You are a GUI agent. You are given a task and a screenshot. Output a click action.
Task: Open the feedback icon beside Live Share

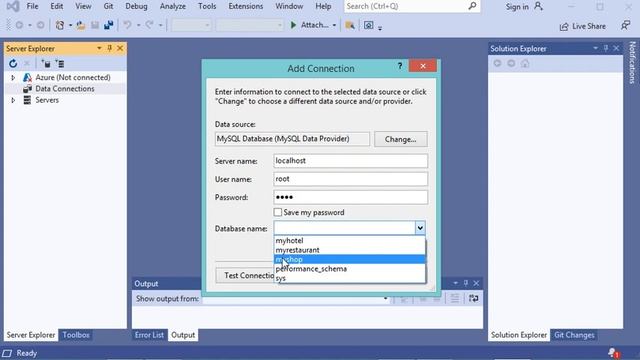[x=625, y=25]
